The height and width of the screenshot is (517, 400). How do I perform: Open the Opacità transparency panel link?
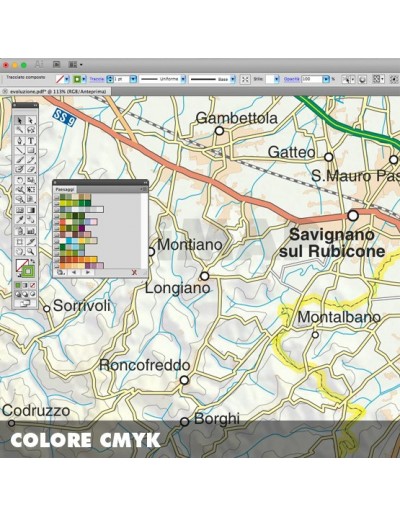pyautogui.click(x=292, y=79)
